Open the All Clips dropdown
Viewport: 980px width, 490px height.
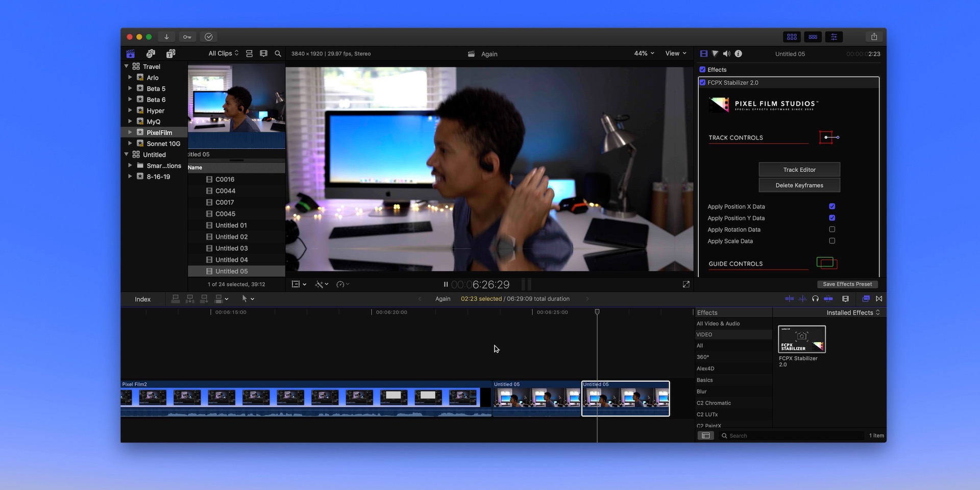(x=222, y=53)
